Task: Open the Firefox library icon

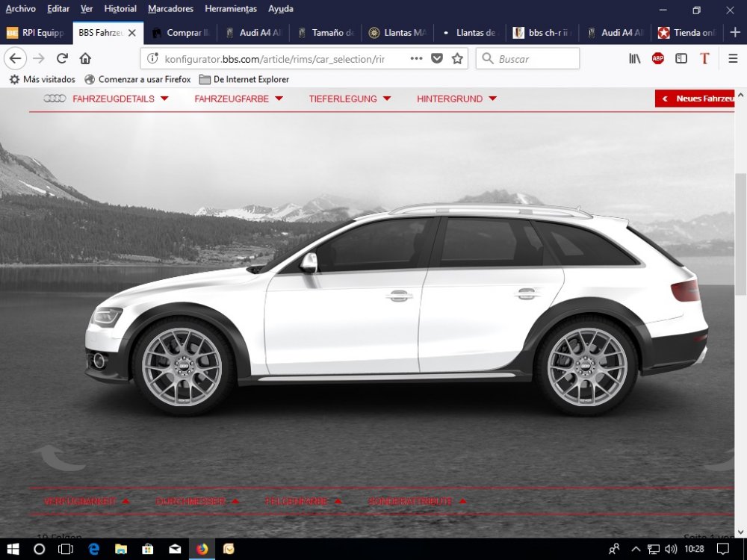Action: 634,59
